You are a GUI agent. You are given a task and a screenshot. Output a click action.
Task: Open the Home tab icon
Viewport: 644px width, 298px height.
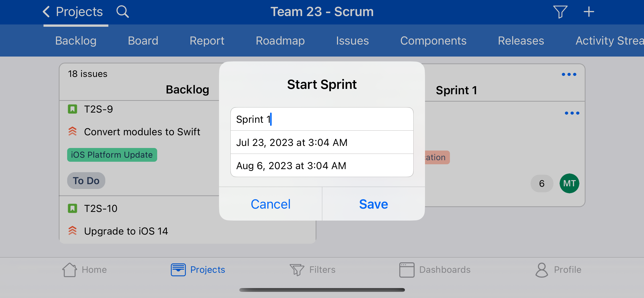(69, 270)
